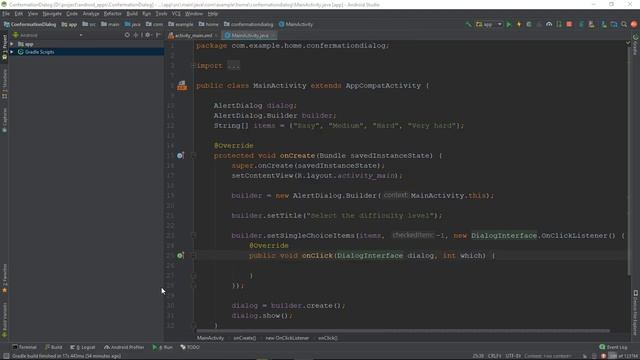
Task: Open the TODO tool window button
Action: click(190, 347)
